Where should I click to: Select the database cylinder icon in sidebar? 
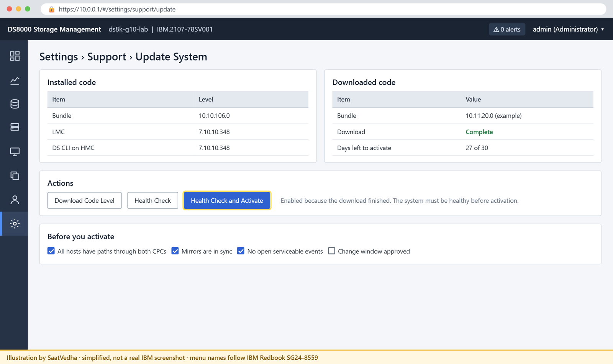point(15,104)
